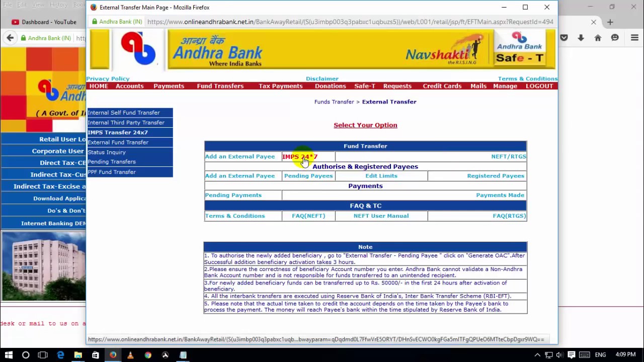
Task: Go back in background Firefox window
Action: pyautogui.click(x=10, y=38)
